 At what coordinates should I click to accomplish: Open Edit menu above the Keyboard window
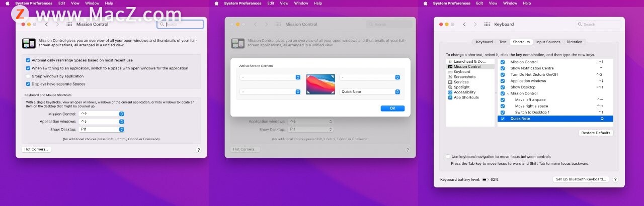tap(479, 3)
